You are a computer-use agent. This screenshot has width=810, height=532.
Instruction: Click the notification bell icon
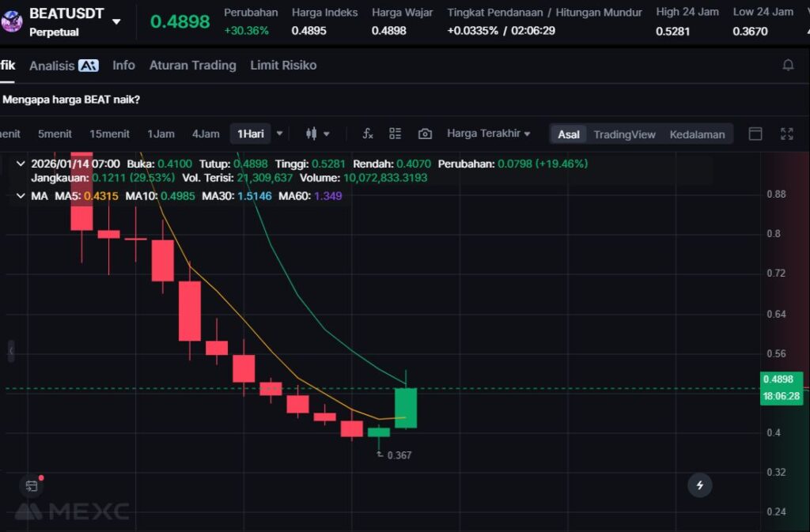tap(788, 66)
